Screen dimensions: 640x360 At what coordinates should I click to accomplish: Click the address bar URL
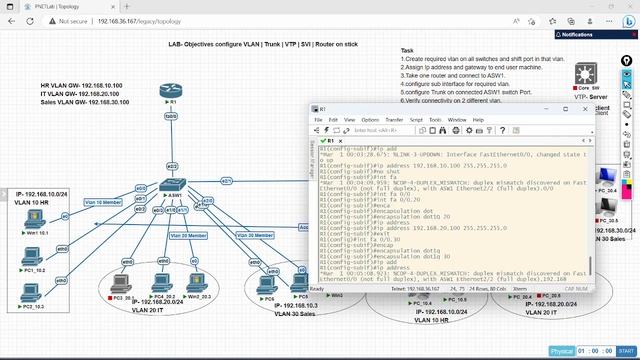click(139, 21)
